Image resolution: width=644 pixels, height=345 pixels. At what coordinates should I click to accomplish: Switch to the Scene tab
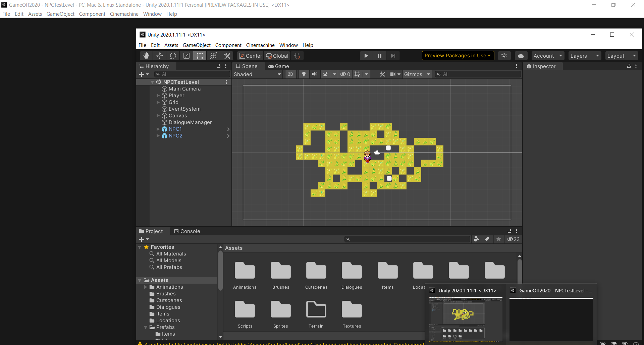[247, 66]
